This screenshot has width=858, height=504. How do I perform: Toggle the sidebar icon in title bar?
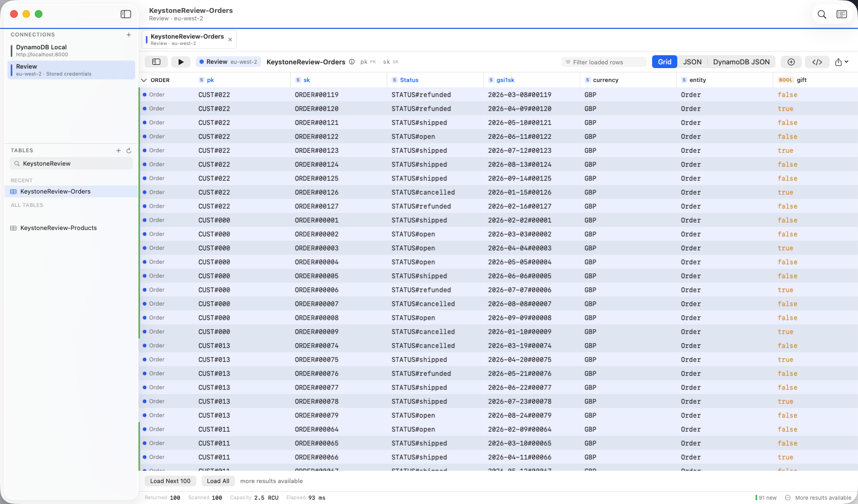[x=126, y=14]
